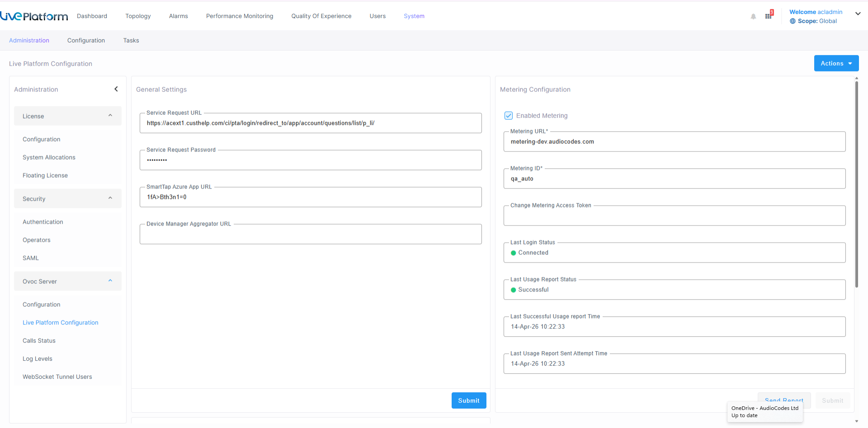Viewport: 868px width, 428px height.
Task: Switch to the Tasks tab
Action: [x=131, y=41]
